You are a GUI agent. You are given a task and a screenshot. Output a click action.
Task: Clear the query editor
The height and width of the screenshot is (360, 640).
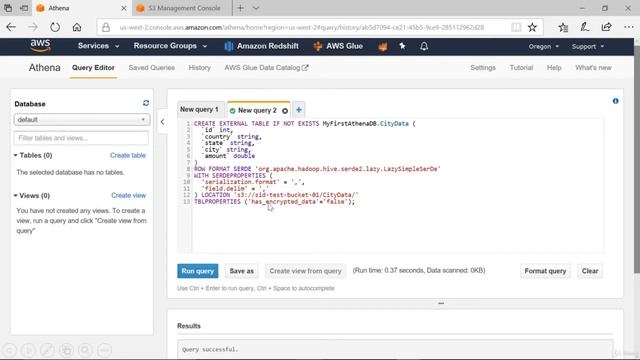pyautogui.click(x=590, y=271)
